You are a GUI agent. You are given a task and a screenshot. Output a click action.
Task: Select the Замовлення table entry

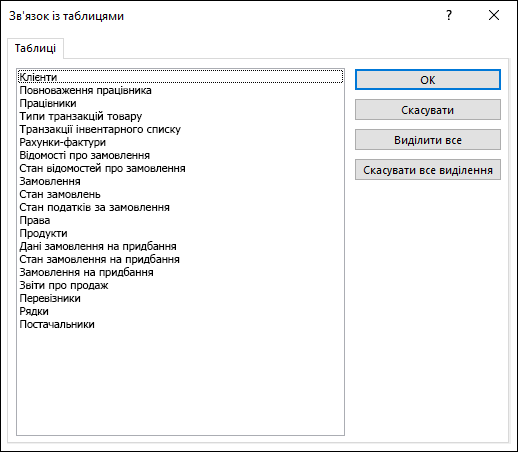[x=180, y=181]
